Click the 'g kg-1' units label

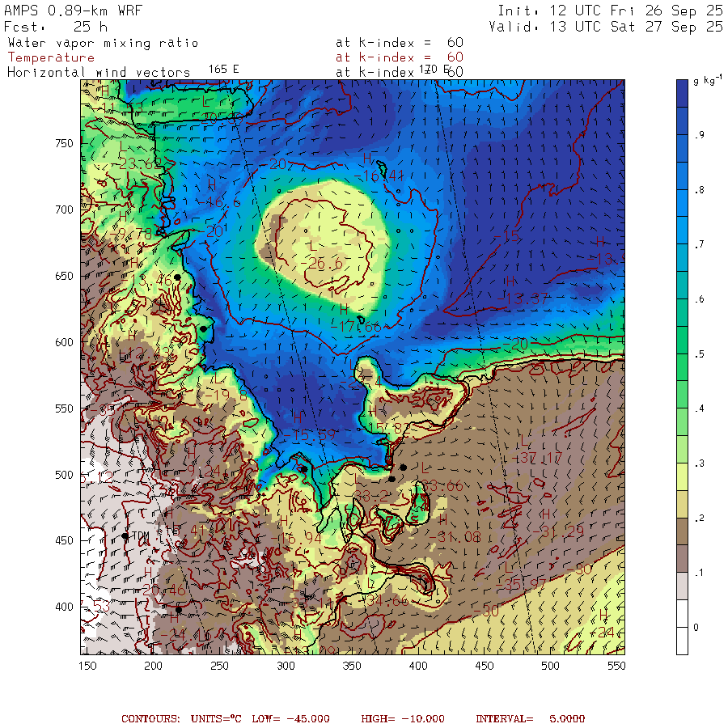click(x=708, y=82)
